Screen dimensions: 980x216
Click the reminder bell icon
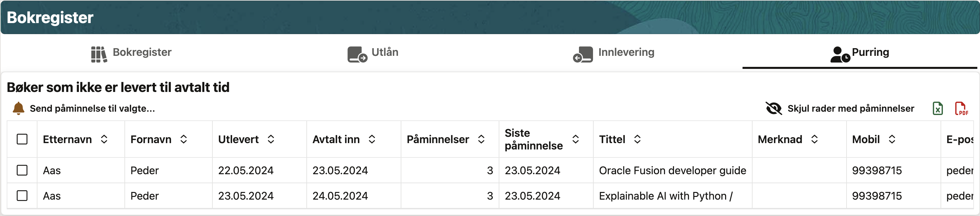18,108
